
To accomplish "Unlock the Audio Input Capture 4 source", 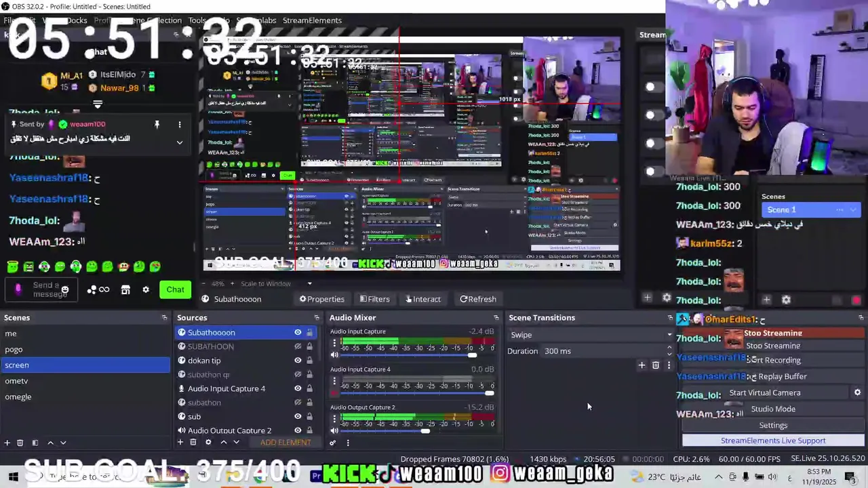I will pyautogui.click(x=310, y=388).
